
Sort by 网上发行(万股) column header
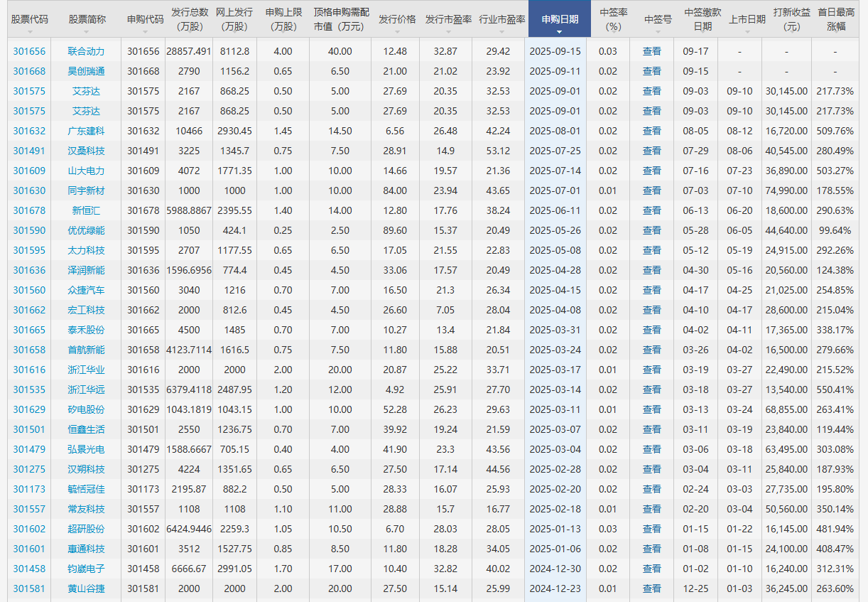(235, 19)
